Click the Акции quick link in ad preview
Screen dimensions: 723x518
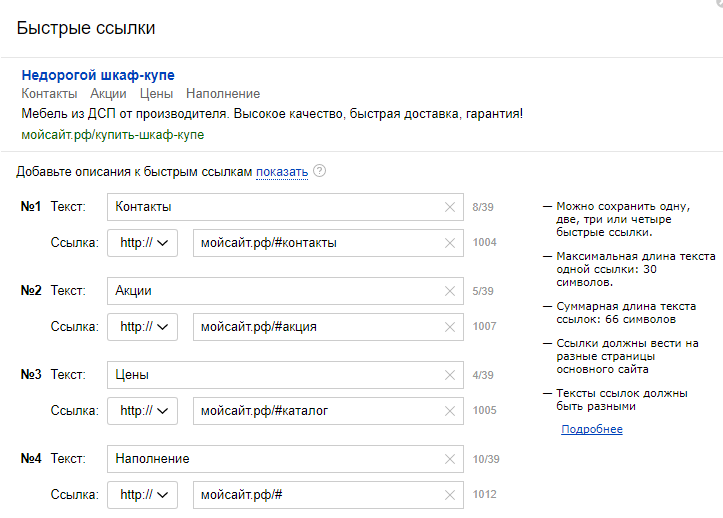coord(108,94)
